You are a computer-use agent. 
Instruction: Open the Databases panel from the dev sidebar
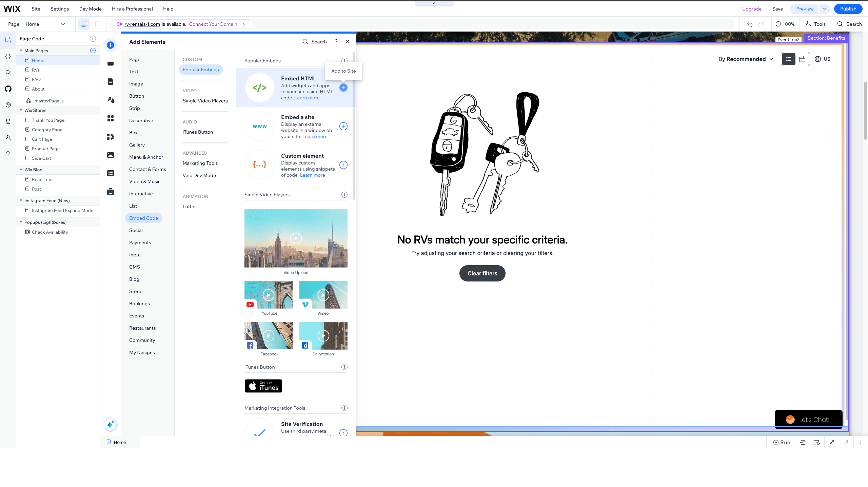coord(8,121)
